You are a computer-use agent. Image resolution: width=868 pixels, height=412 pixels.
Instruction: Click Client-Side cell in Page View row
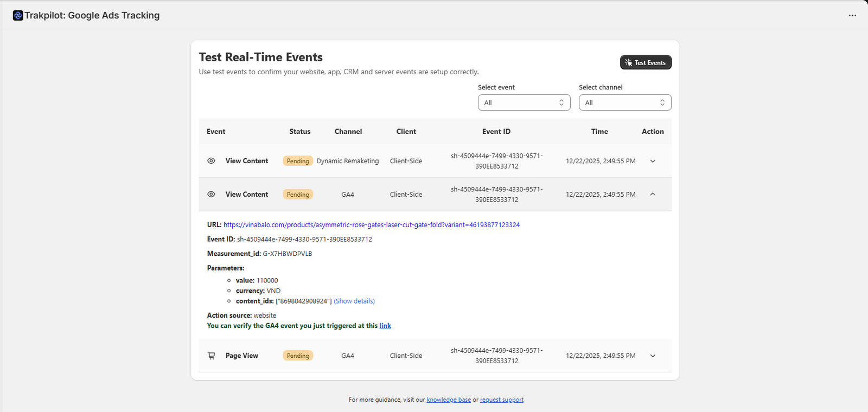pyautogui.click(x=406, y=356)
